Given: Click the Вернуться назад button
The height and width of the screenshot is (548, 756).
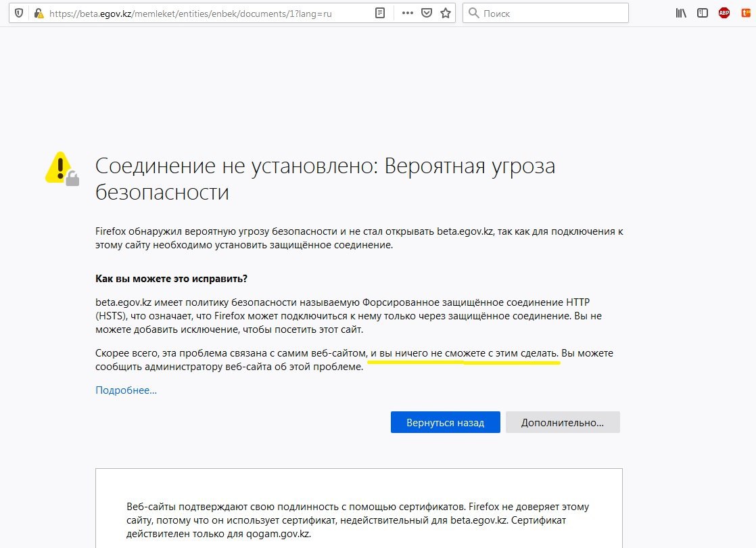Looking at the screenshot, I should pos(446,422).
